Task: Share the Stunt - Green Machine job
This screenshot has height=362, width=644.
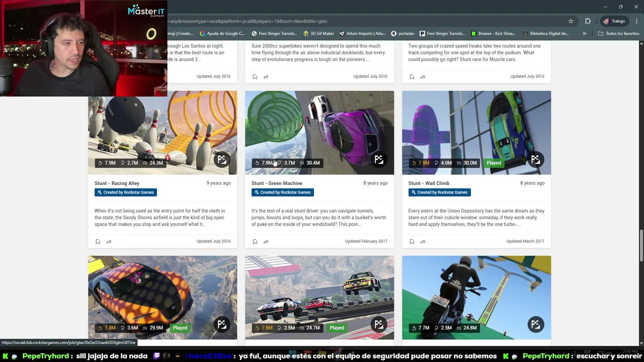Action: (x=266, y=242)
